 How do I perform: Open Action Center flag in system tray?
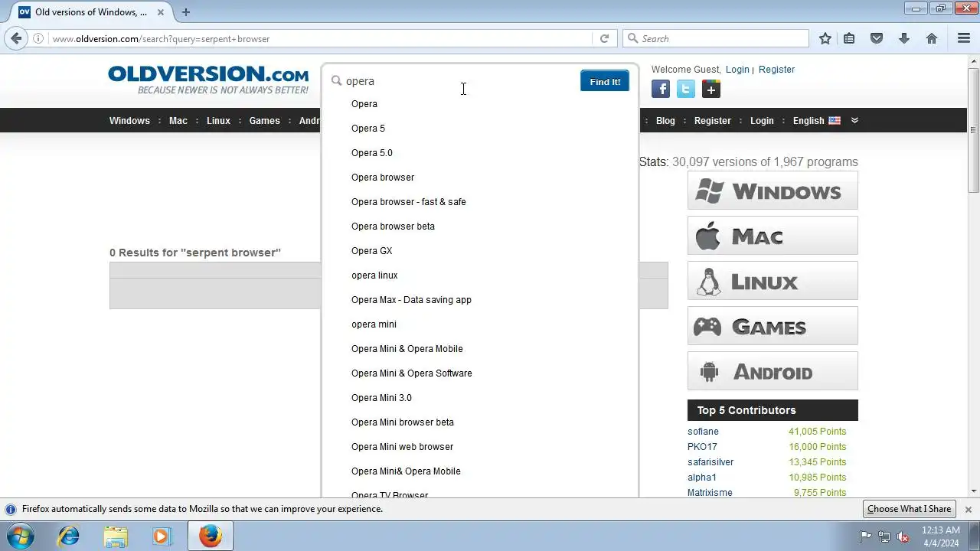tap(866, 536)
